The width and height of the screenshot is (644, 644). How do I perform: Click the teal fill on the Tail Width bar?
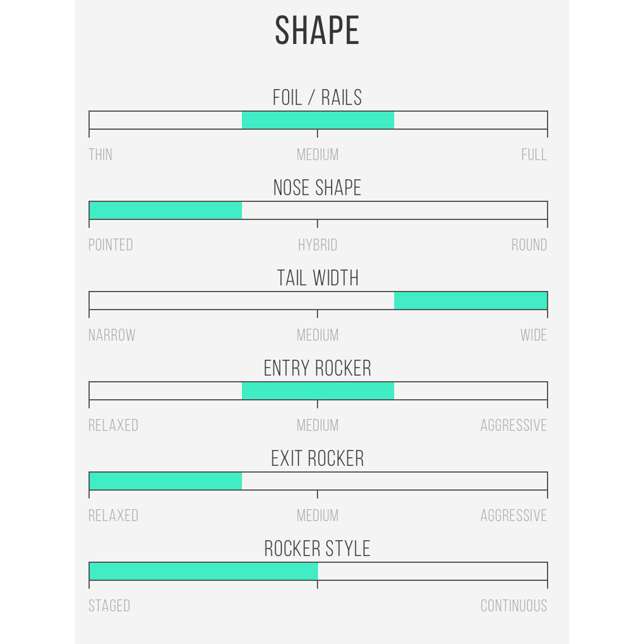(471, 300)
